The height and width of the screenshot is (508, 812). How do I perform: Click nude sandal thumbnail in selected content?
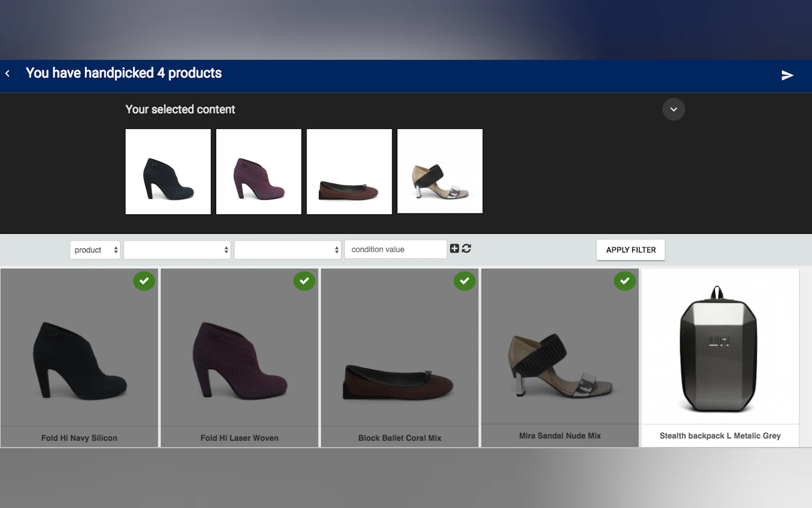pos(440,171)
